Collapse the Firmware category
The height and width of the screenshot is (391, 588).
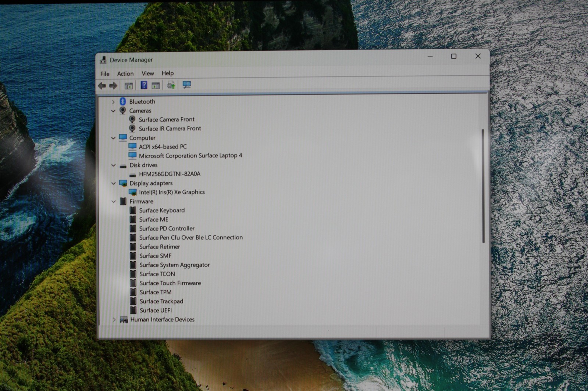click(x=114, y=201)
